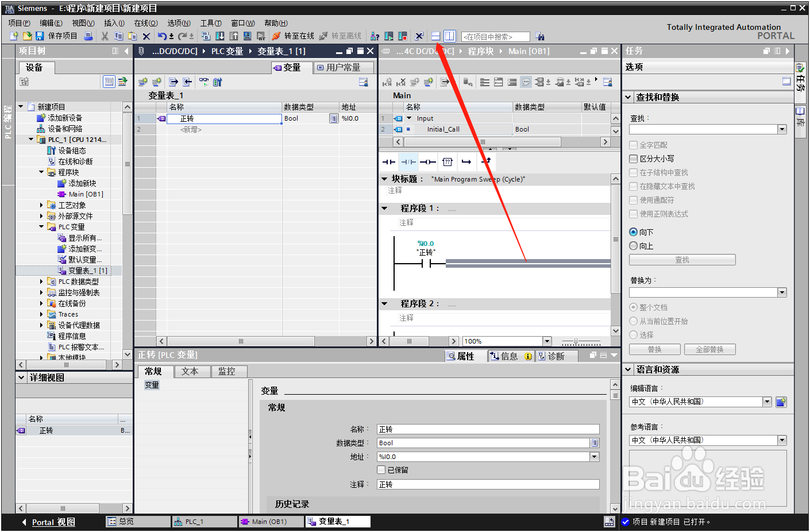Click the Open project folder icon

[27, 36]
